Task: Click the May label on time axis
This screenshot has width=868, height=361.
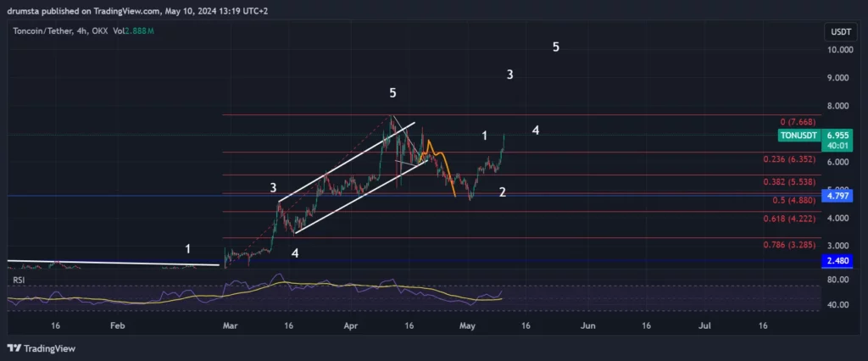Action: (x=468, y=326)
